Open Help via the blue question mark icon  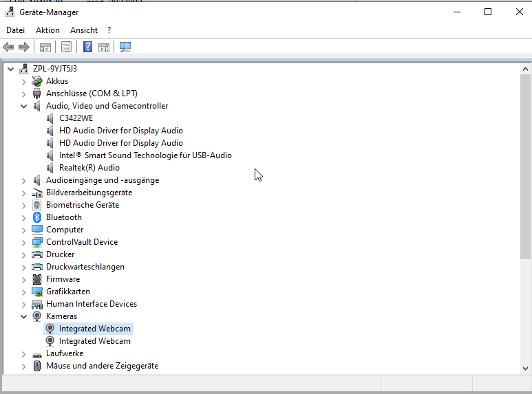coord(87,47)
